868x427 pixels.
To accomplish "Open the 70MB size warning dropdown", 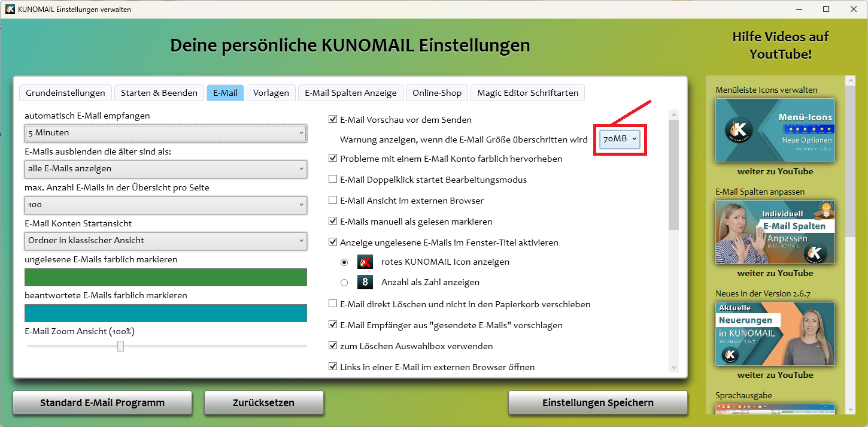I will pos(620,139).
